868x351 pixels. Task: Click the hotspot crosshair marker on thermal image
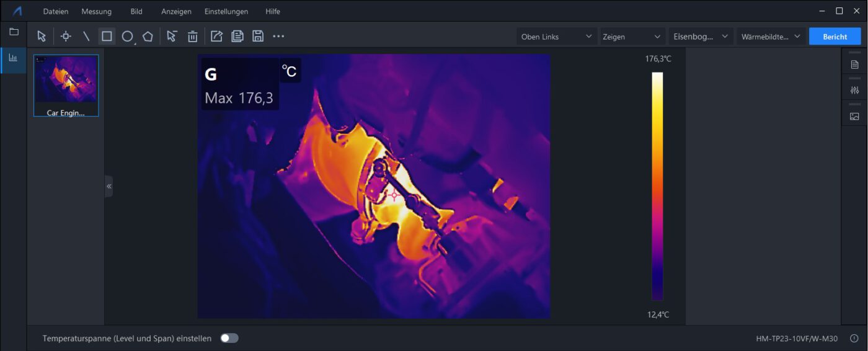394,195
